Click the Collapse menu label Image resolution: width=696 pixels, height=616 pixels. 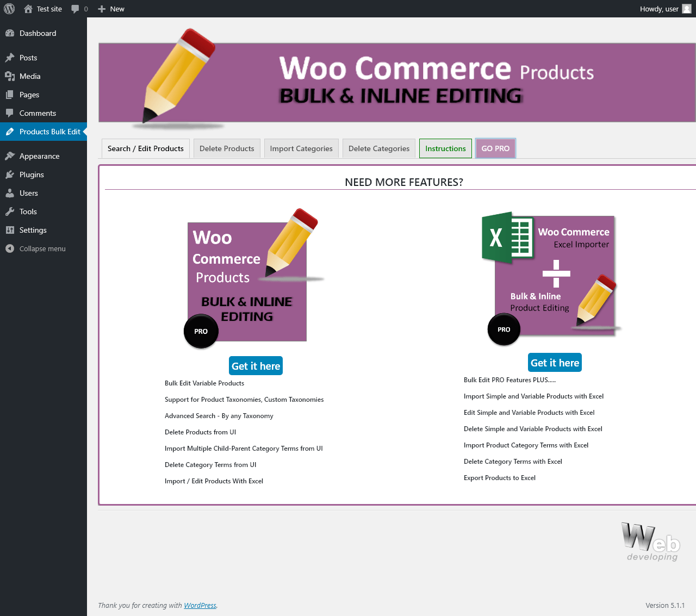coord(42,248)
